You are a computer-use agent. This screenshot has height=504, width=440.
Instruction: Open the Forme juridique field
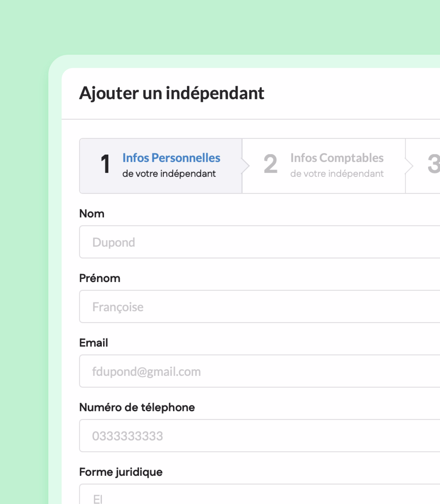tap(260, 494)
